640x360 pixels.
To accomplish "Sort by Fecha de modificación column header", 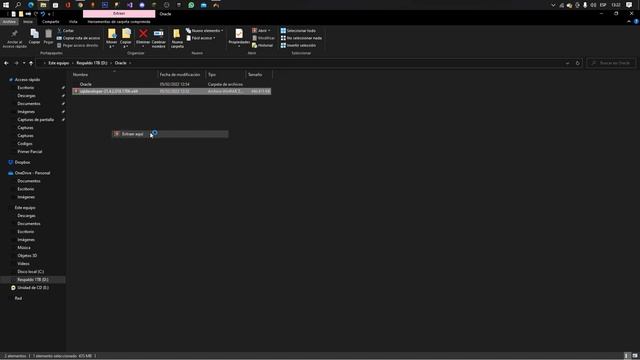I will (x=182, y=75).
